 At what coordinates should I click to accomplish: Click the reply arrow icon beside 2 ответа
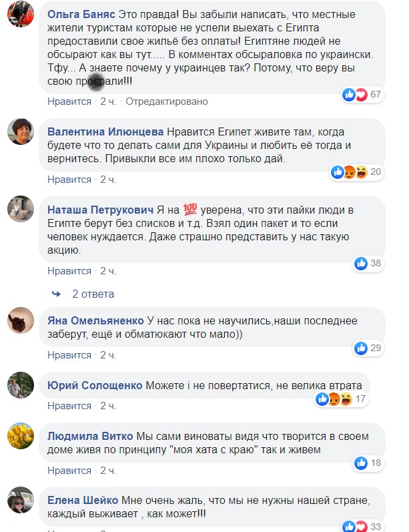[57, 294]
